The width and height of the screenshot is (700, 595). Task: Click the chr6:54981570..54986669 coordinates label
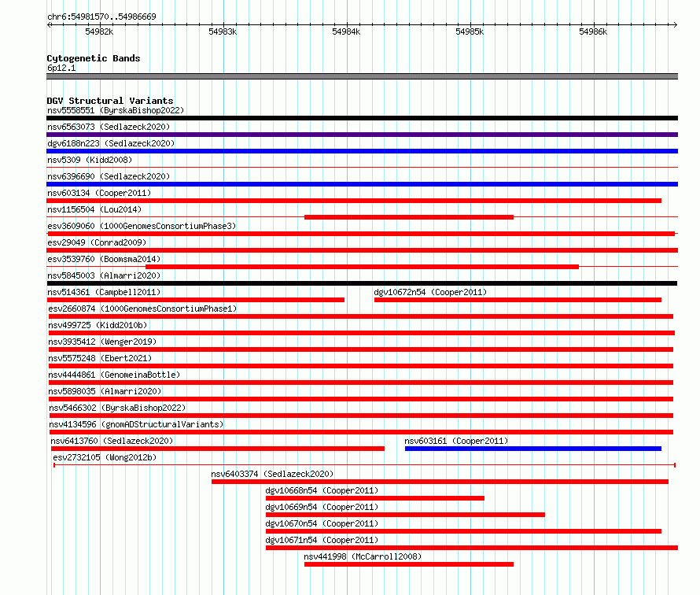[x=101, y=17]
